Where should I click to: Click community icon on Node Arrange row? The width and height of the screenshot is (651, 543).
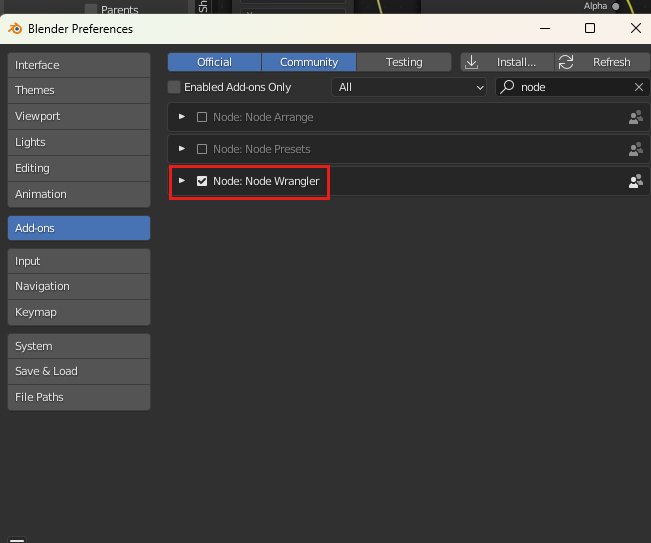coord(635,117)
